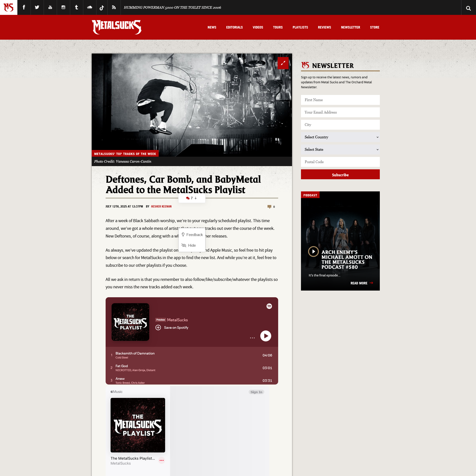Click the Save on Spotify plus icon
Image resolution: width=476 pixels, height=476 pixels.
[158, 327]
